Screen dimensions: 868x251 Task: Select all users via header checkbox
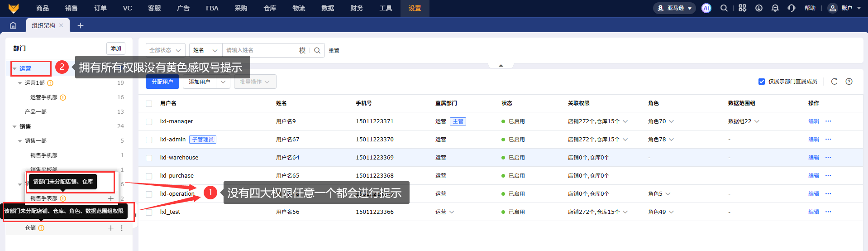coord(149,103)
